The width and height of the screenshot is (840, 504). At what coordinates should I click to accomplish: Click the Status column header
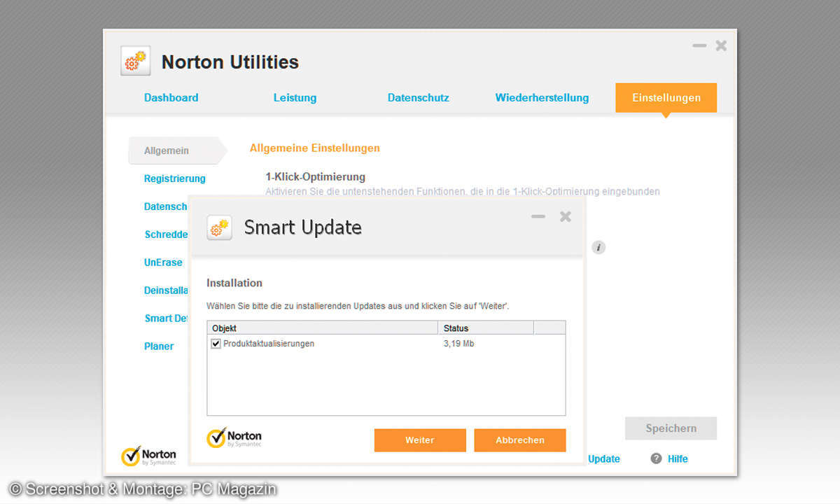(486, 328)
